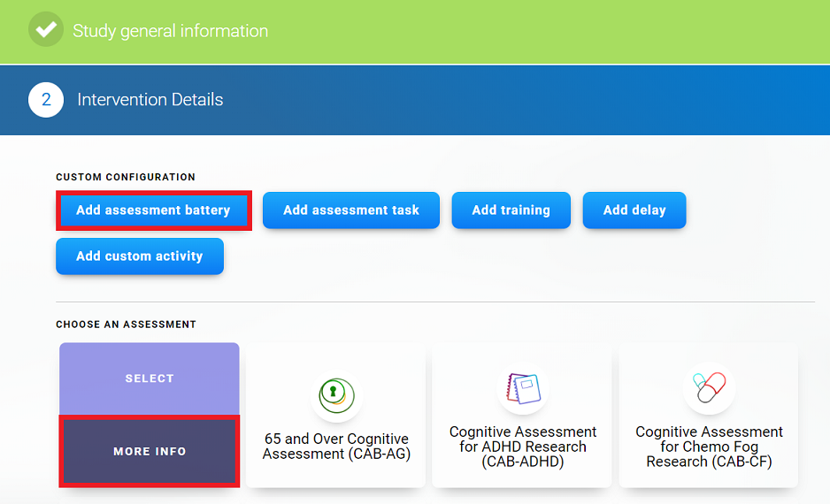830x504 pixels.
Task: Pick Cognitive Assessment for ADHD Research title
Action: coord(523,446)
